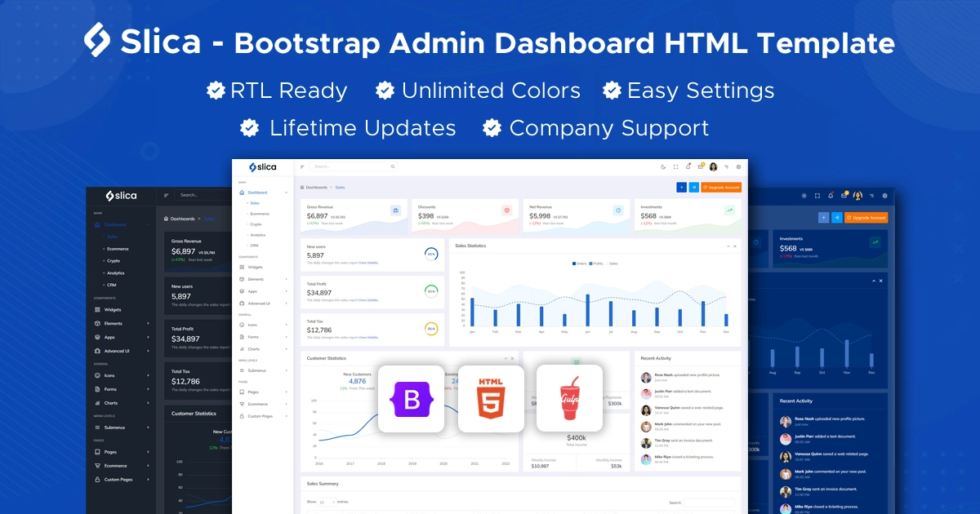Click the Bootstrap logo tile
Viewport: 980px width, 514px height.
click(x=412, y=398)
